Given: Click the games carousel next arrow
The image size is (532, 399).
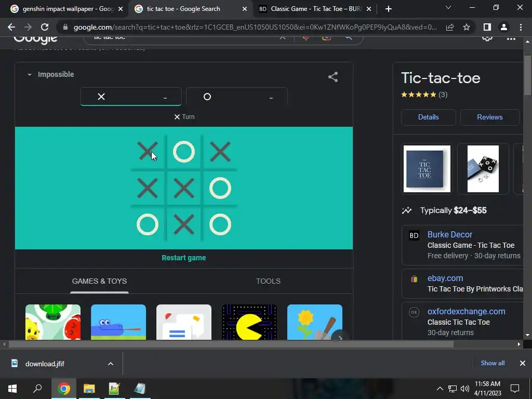Looking at the screenshot, I should (x=339, y=337).
